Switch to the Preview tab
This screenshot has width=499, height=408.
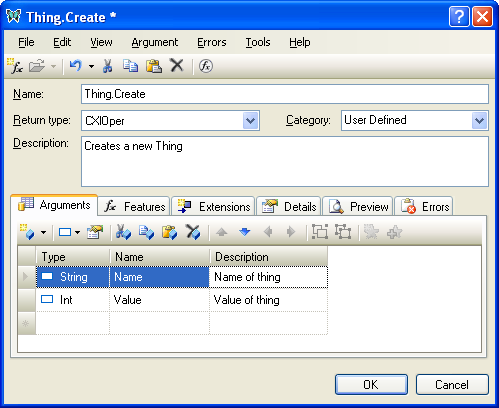[358, 207]
